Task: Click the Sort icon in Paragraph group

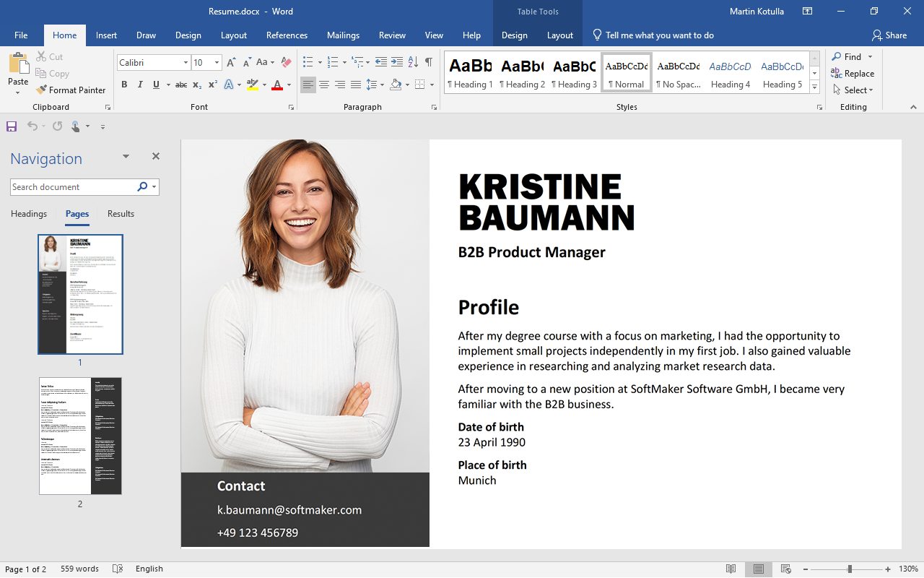Action: pyautogui.click(x=412, y=62)
